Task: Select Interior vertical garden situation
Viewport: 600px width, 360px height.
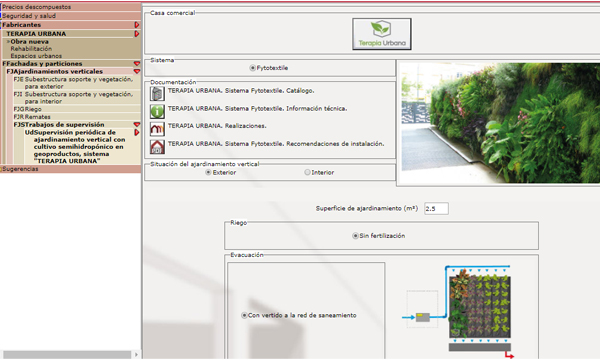Action: [x=307, y=173]
